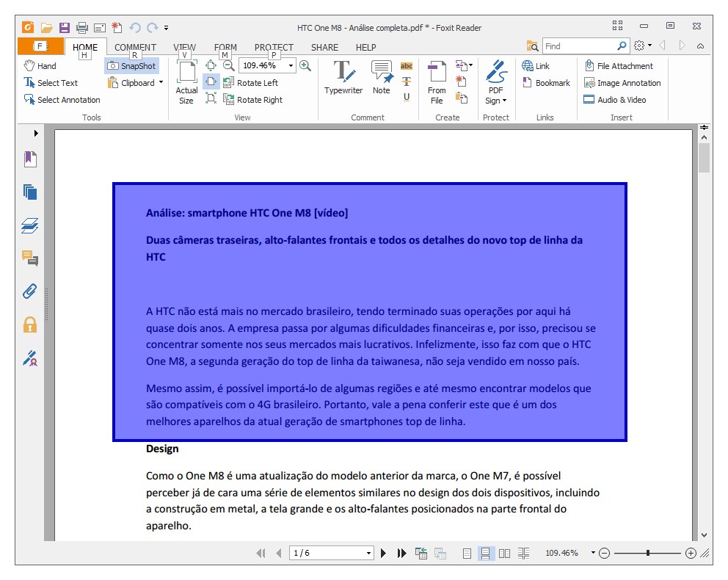Go to the first page

(x=261, y=553)
